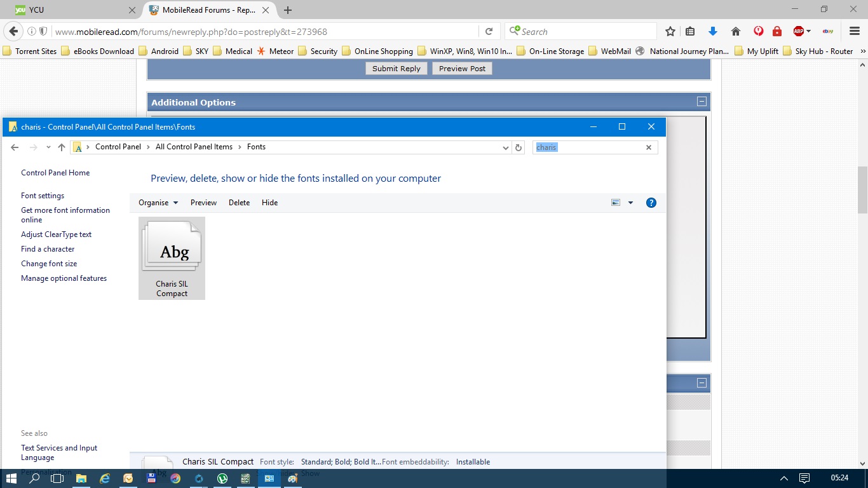
Task: Expand address bar history dropdown in Fonts window
Action: click(x=506, y=147)
